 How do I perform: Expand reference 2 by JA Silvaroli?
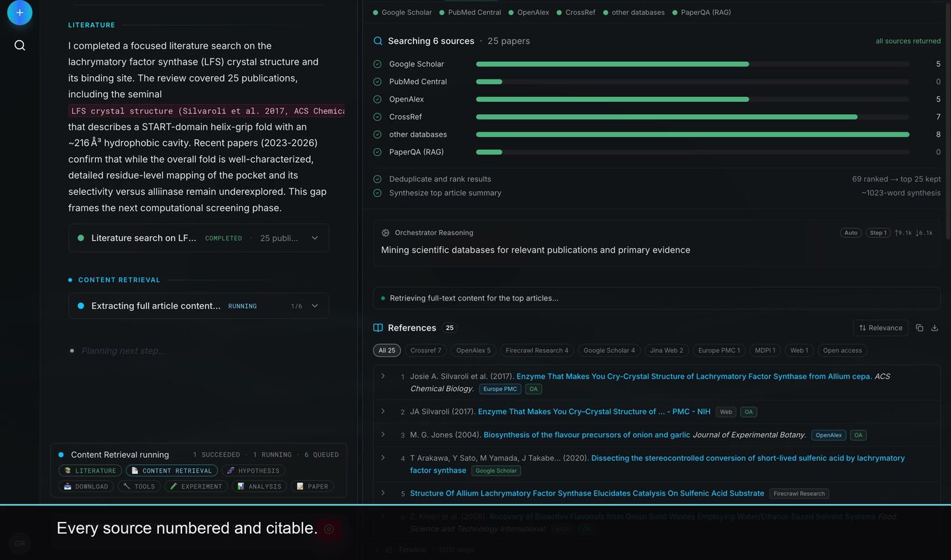point(383,411)
